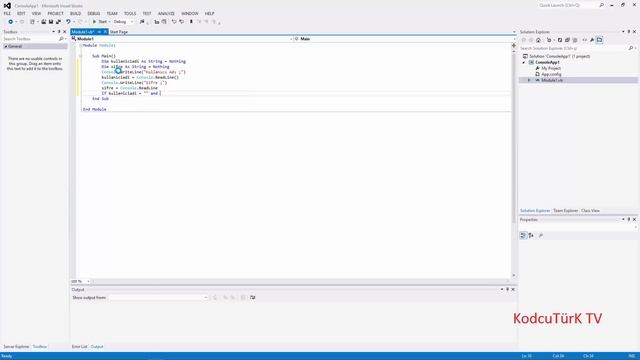The image size is (640, 360).
Task: Select Solution 'ConsoleApp1' tree node
Action: point(559,56)
